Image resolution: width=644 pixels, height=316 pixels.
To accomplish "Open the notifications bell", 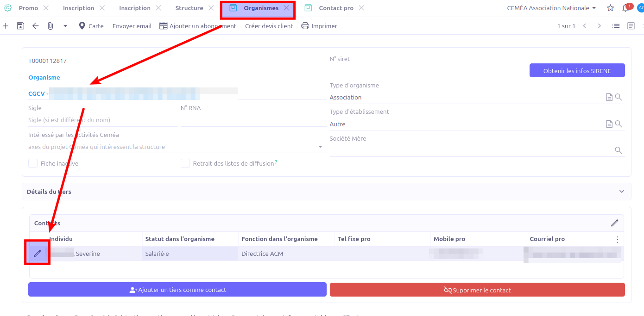I will pos(625,8).
